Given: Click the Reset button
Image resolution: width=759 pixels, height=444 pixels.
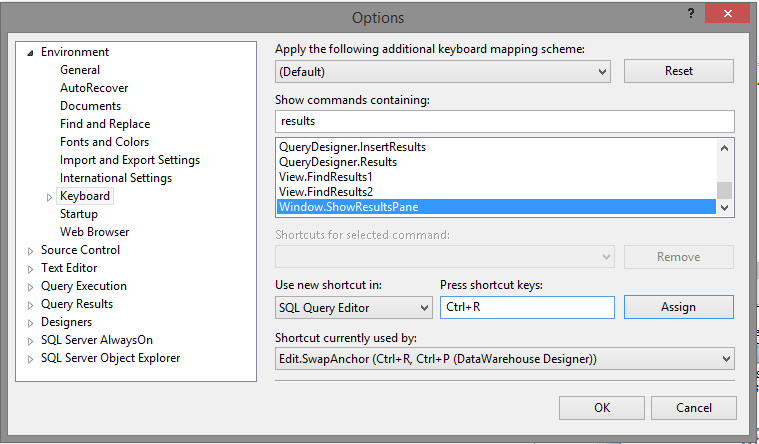Looking at the screenshot, I should (x=678, y=71).
